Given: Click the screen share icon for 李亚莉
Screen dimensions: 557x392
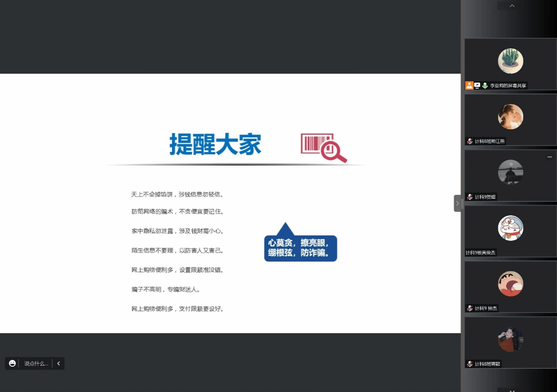Looking at the screenshot, I should click(x=477, y=86).
